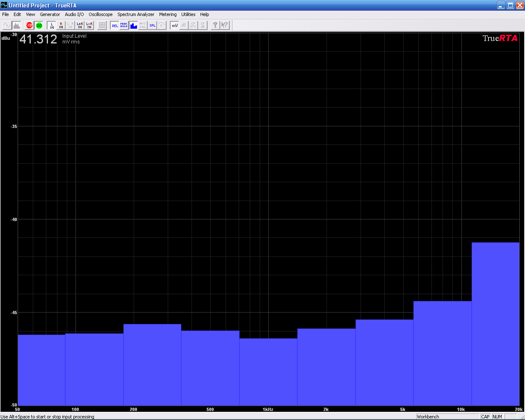Viewport: 525px width, 420px height.
Task: Click the Workbench status bar entry
Action: pos(428,417)
